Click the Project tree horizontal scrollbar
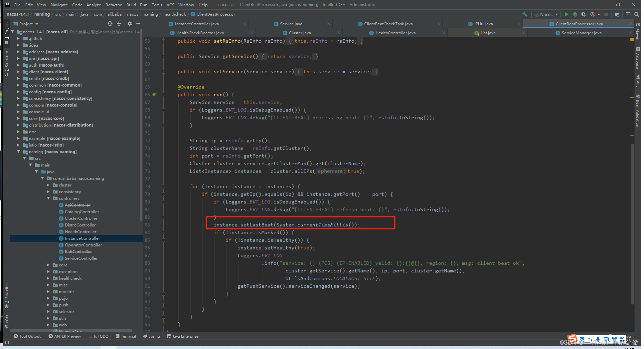 pyautogui.click(x=71, y=330)
